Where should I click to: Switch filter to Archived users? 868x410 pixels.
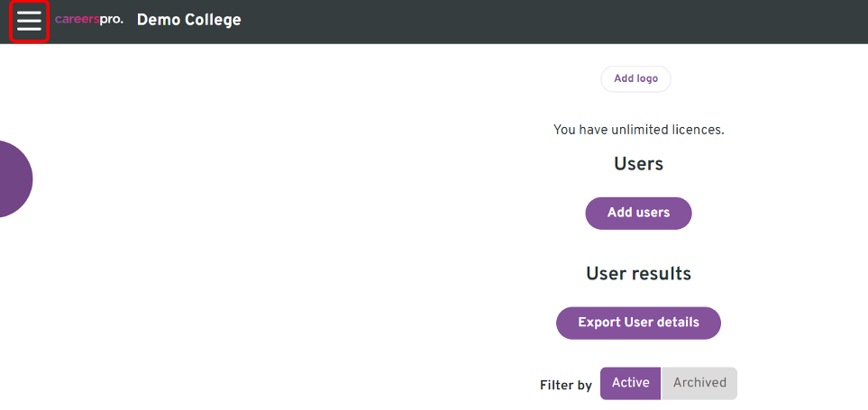[x=699, y=383]
